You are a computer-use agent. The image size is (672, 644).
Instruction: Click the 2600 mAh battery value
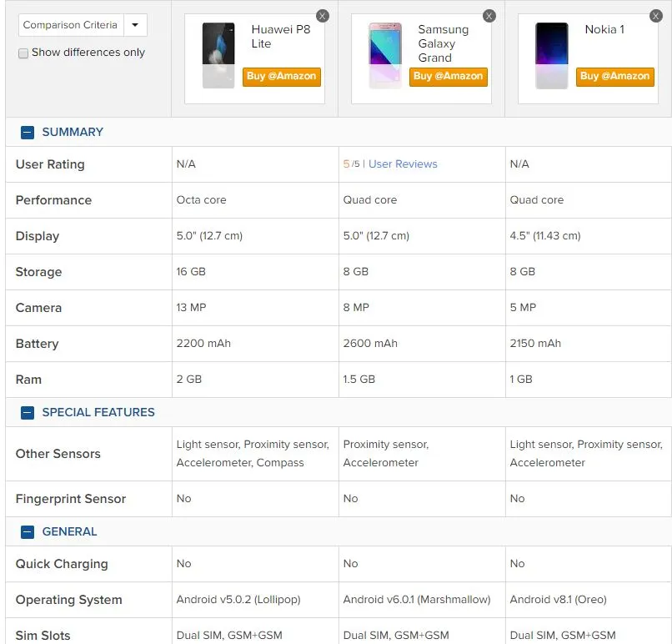coord(370,344)
